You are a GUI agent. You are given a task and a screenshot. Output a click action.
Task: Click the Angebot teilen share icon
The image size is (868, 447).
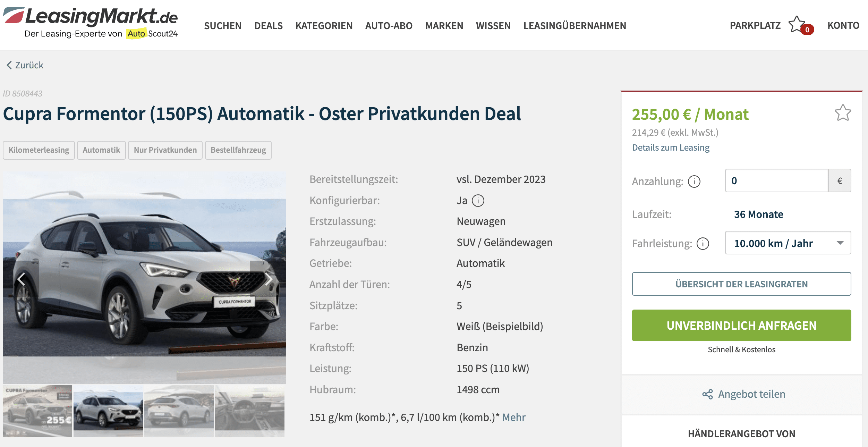coord(707,394)
